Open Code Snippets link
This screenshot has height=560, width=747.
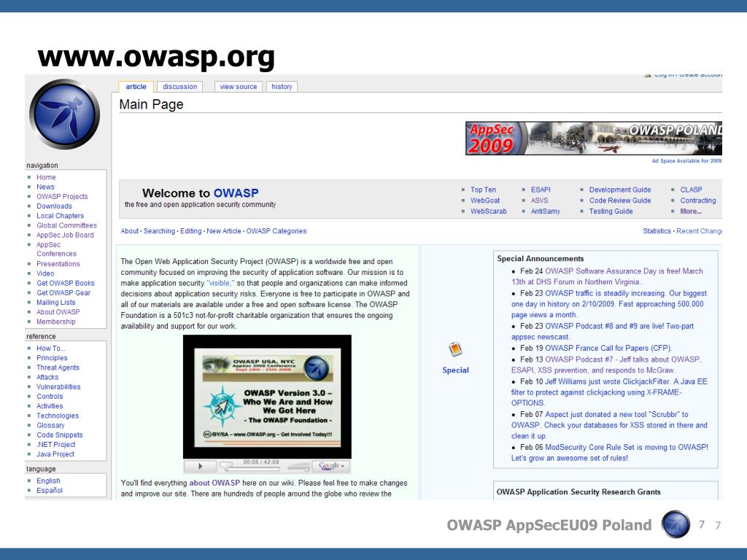(x=60, y=435)
